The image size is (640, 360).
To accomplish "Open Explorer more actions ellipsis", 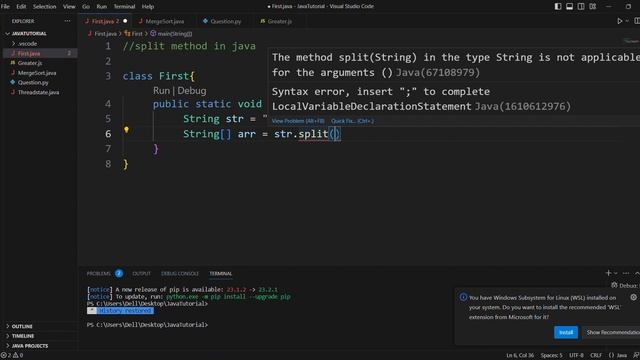I will coord(67,21).
